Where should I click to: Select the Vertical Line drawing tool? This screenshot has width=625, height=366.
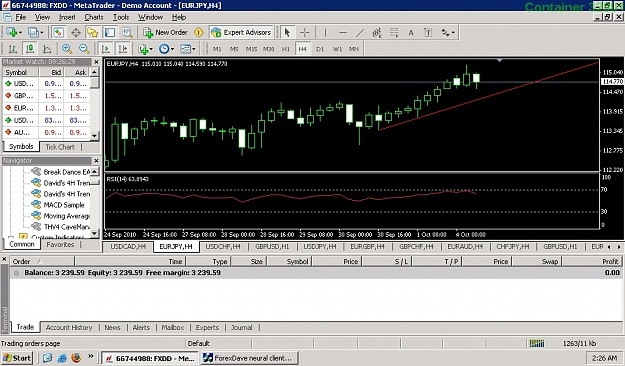point(325,32)
